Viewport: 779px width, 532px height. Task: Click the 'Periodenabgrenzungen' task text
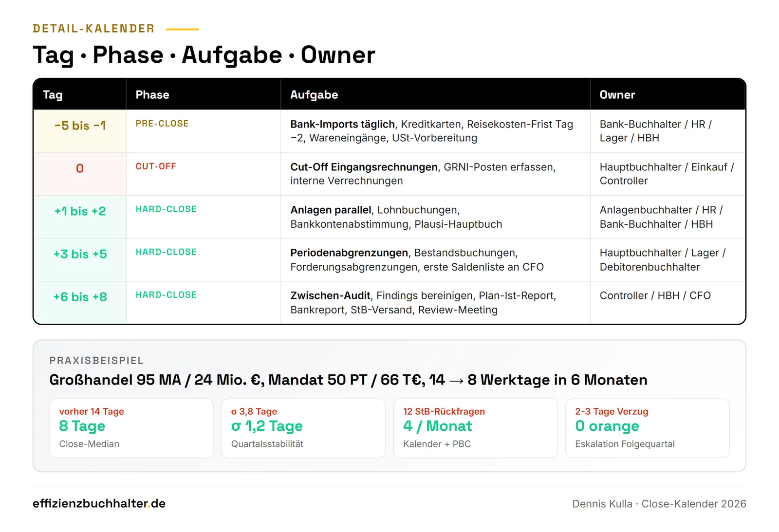349,253
